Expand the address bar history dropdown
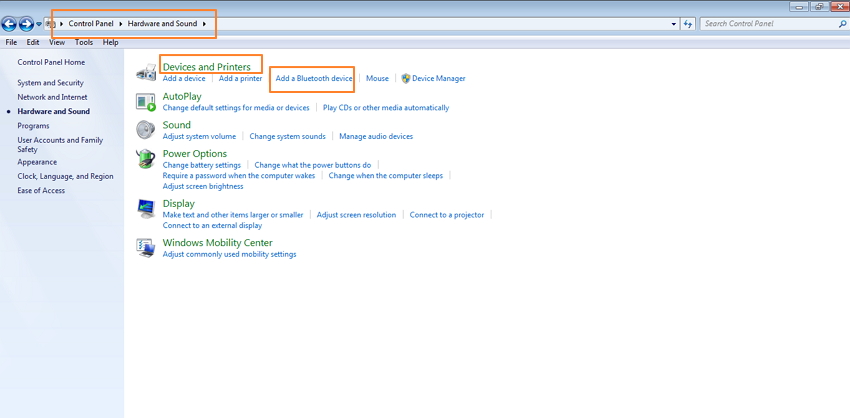 pos(674,23)
